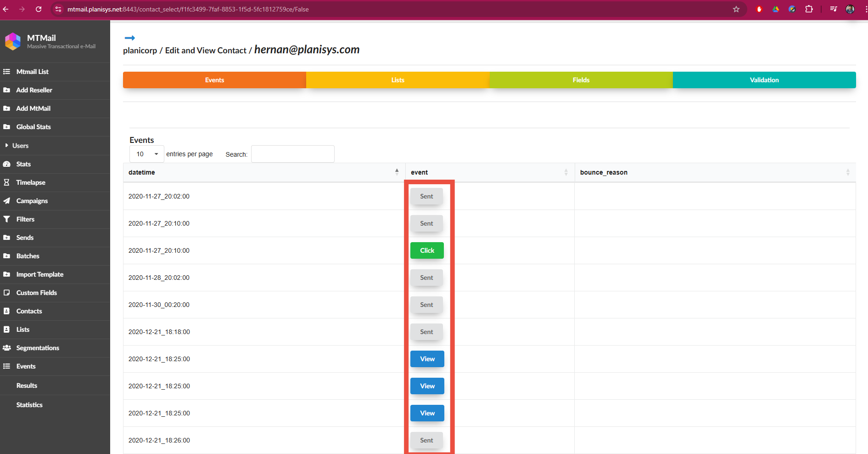Click the Filters funnel icon
Viewport: 868px width, 454px height.
pyautogui.click(x=7, y=219)
